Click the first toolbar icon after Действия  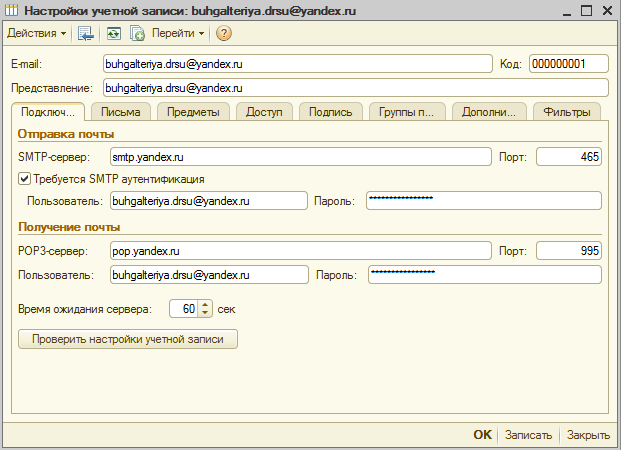coord(86,33)
